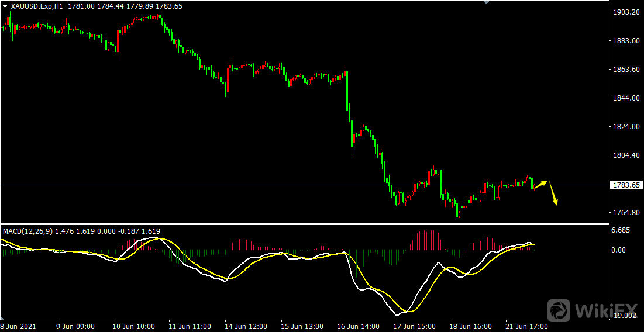The image size is (644, 332).
Task: Select the upward yellow arrow
Action: pyautogui.click(x=540, y=185)
